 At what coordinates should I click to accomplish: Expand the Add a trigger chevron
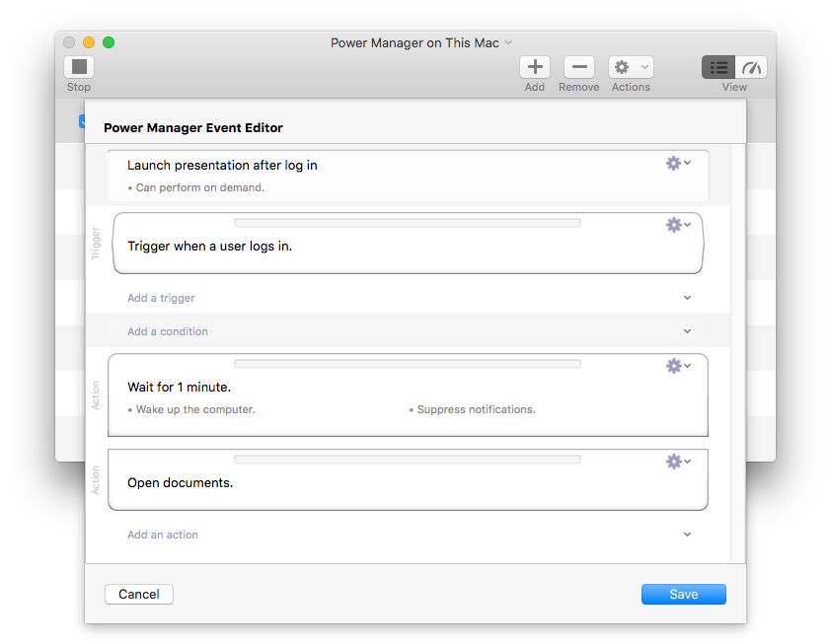point(687,298)
